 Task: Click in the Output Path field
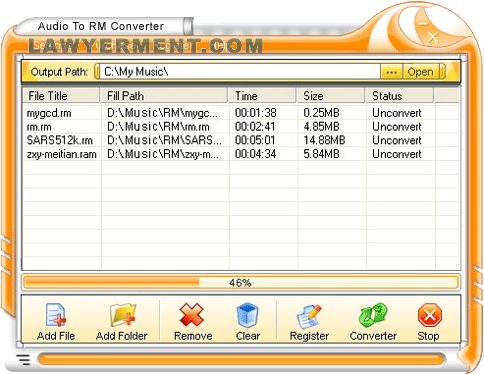(x=239, y=72)
